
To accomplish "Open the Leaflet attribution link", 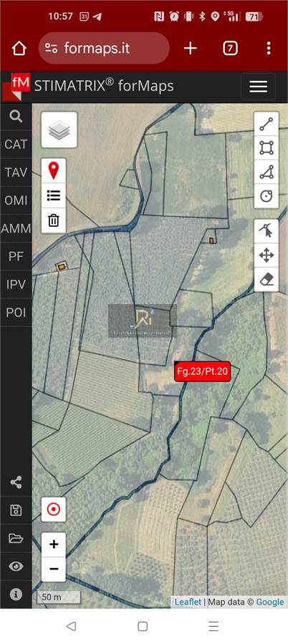I will [188, 602].
